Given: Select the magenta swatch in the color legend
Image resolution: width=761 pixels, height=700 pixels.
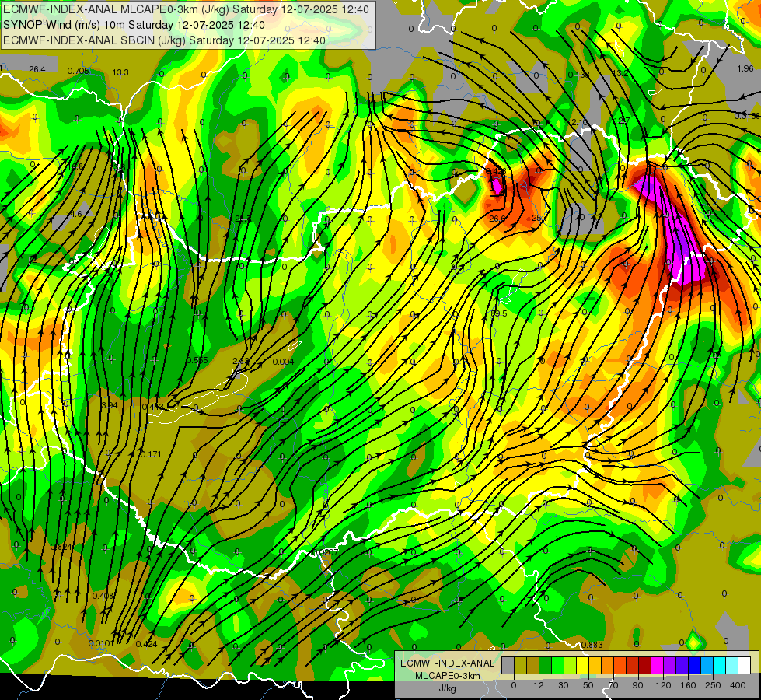Looking at the screenshot, I should 658,666.
